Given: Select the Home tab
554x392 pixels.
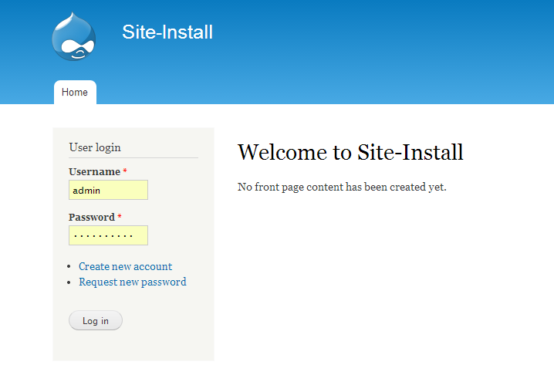Looking at the screenshot, I should (x=75, y=93).
